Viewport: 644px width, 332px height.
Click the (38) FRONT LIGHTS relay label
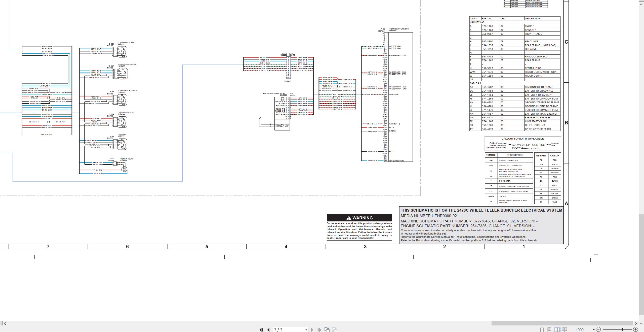tap(126, 113)
